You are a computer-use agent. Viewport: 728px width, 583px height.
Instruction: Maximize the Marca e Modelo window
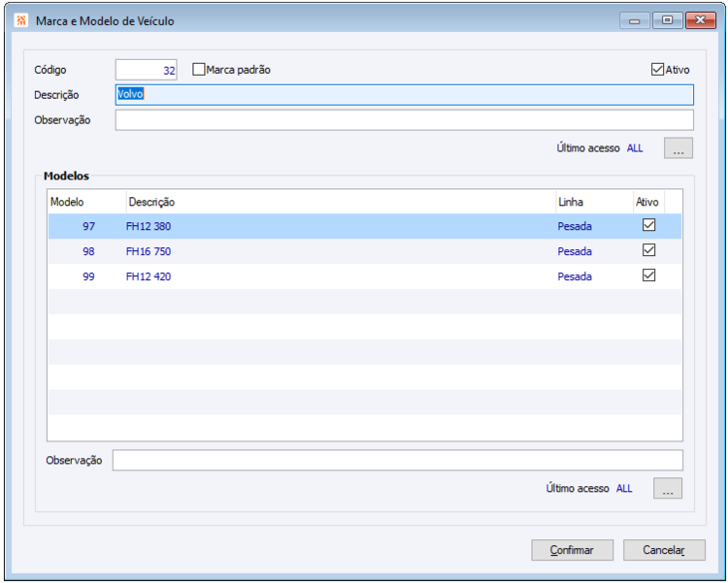tap(667, 20)
